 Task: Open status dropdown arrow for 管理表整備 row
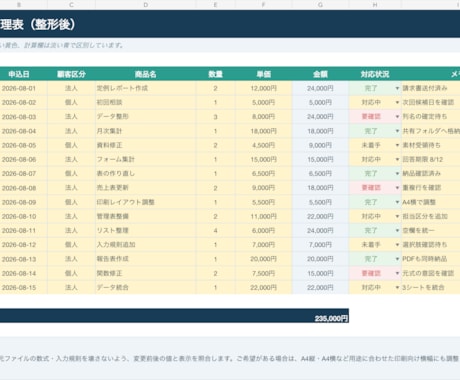tap(397, 216)
